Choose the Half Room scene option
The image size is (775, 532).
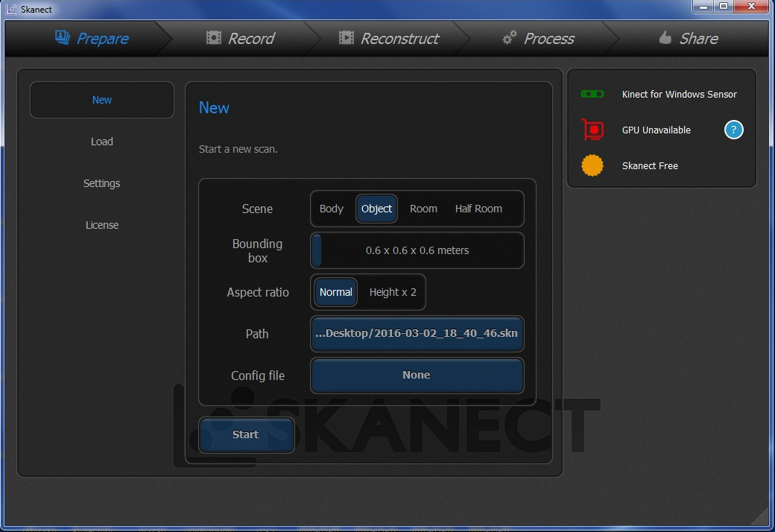coord(478,209)
